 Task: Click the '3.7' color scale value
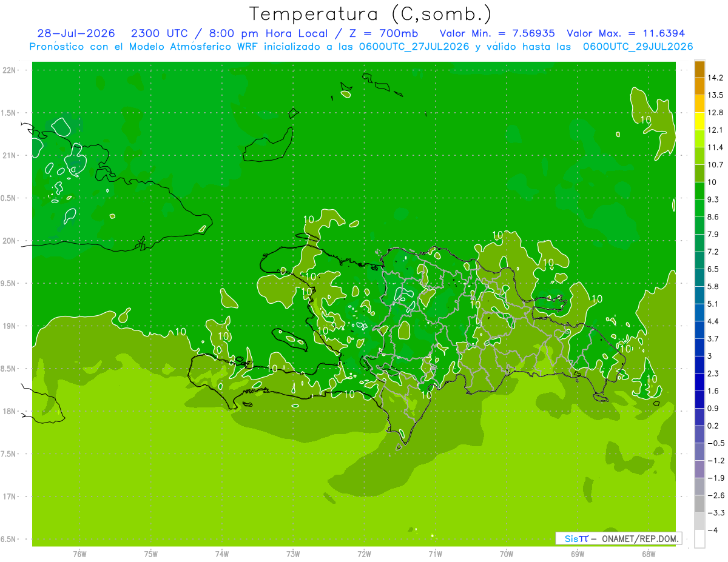[713, 339]
